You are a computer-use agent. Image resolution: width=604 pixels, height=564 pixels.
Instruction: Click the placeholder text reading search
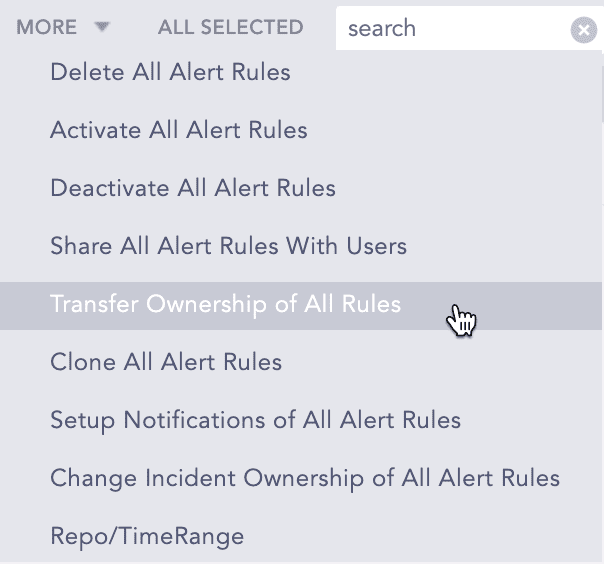(x=382, y=29)
